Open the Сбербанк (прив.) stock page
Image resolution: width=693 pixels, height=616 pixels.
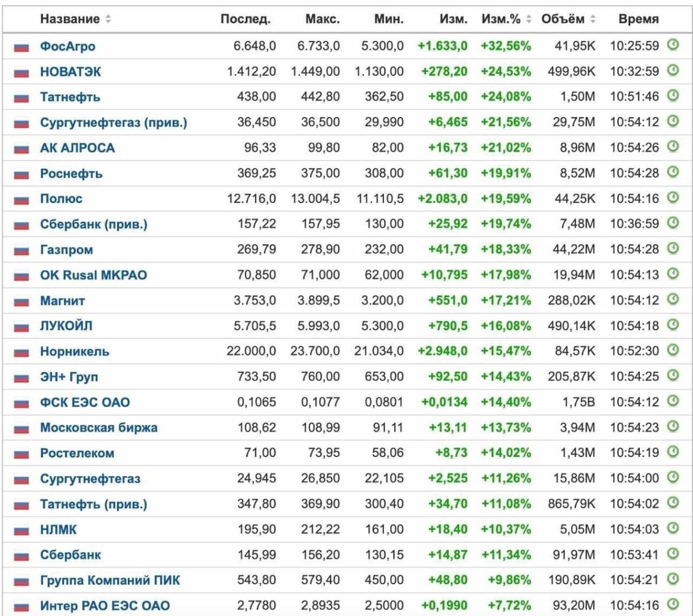click(94, 224)
